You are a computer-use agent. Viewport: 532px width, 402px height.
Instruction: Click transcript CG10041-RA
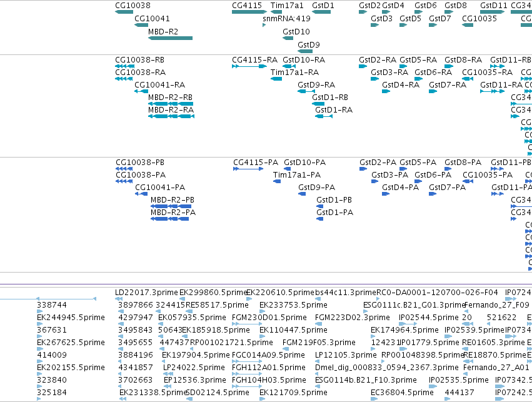coord(159,85)
